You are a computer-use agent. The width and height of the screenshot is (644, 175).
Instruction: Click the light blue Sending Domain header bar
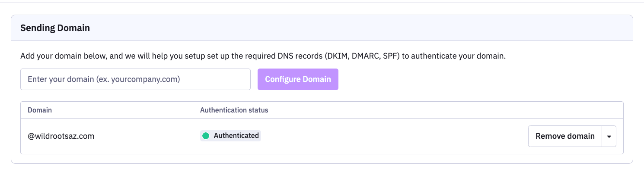346,28
